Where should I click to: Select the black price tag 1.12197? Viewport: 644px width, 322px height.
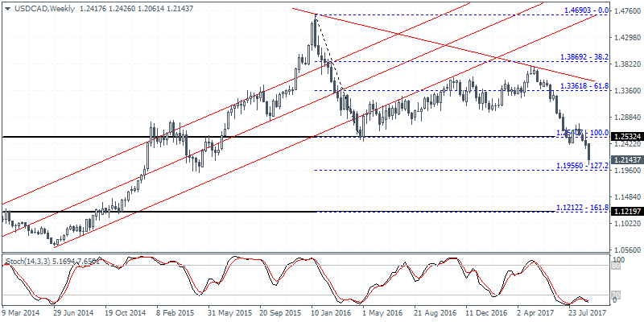pyautogui.click(x=626, y=212)
